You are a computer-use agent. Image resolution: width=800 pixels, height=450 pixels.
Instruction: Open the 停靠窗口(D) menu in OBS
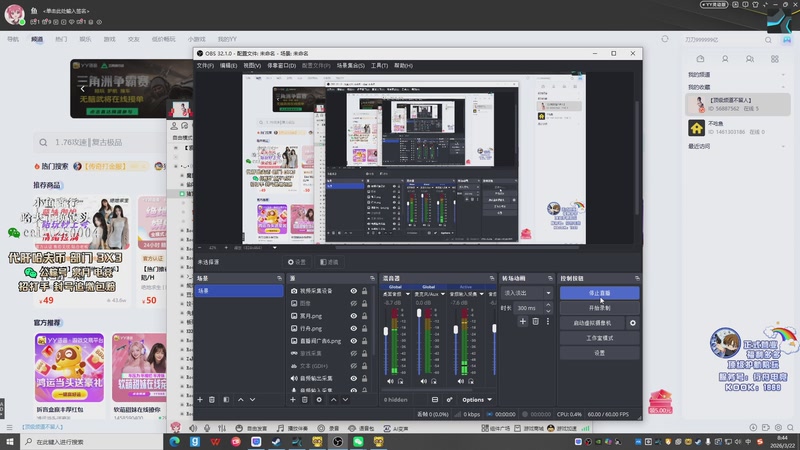(282, 66)
